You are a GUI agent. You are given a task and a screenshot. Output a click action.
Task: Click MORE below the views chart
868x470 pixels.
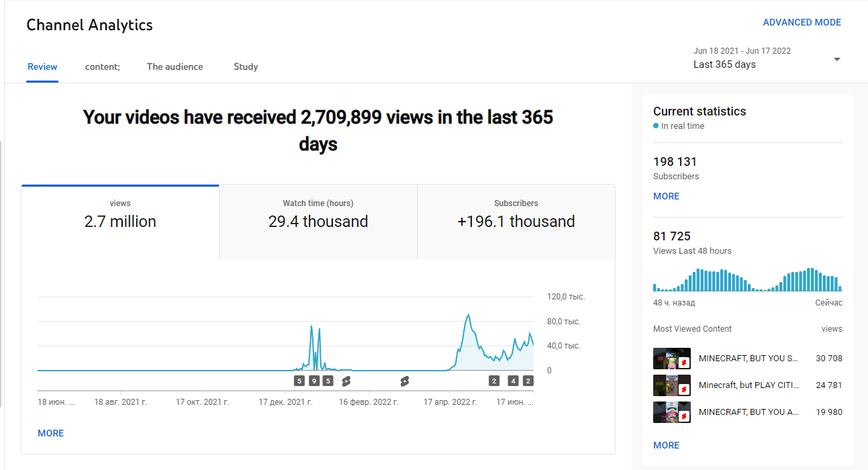coord(51,434)
